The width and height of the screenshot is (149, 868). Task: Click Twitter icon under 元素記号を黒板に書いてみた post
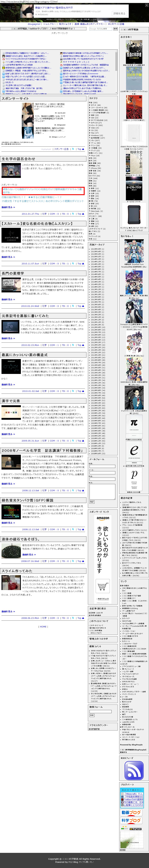tap(73, 345)
